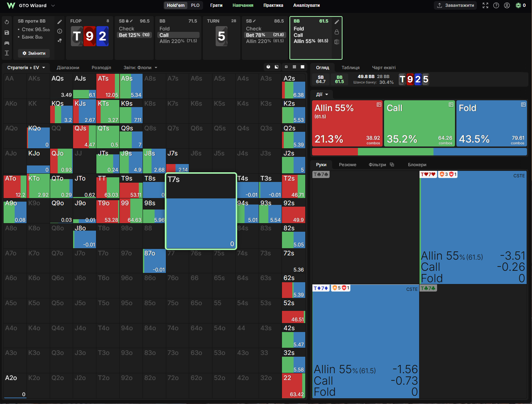Switch to the Чарт еквіті tab
Image resolution: width=532 pixels, height=404 pixels.
coord(384,68)
